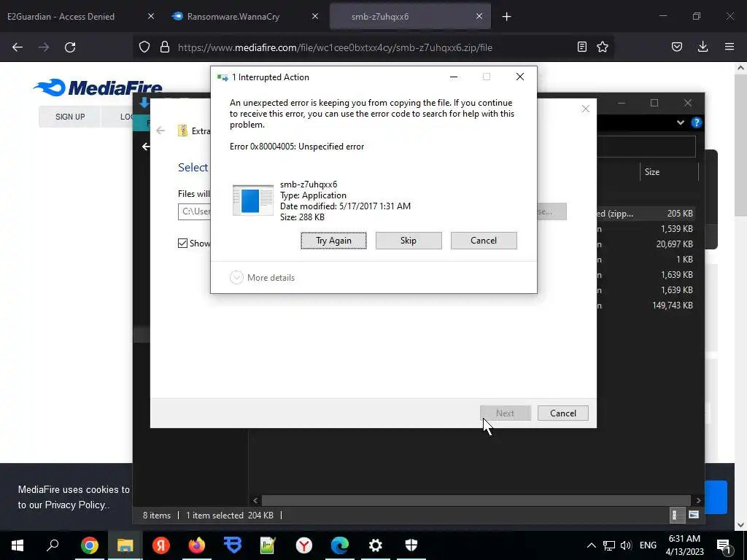Open File Explorer from the taskbar

coord(125,545)
